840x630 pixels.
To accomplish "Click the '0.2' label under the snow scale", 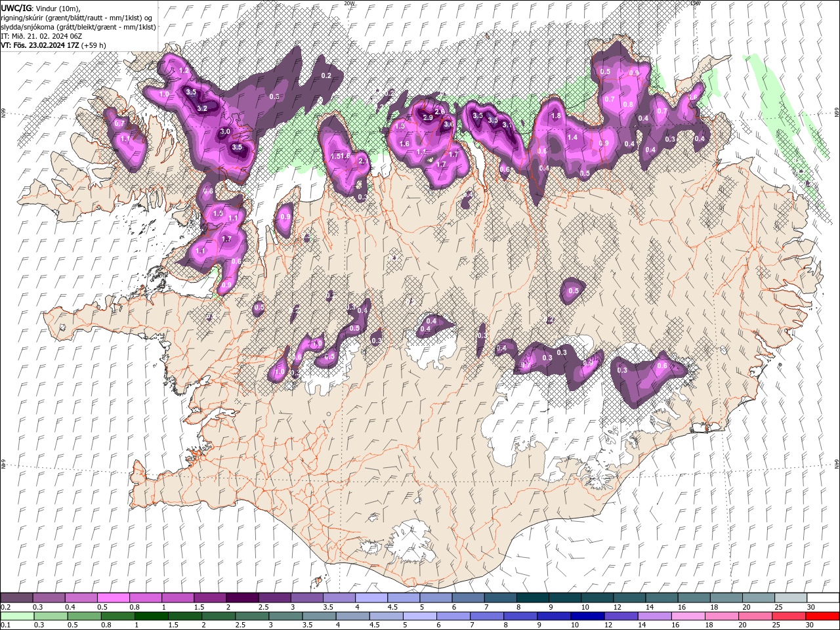I will click(6, 607).
